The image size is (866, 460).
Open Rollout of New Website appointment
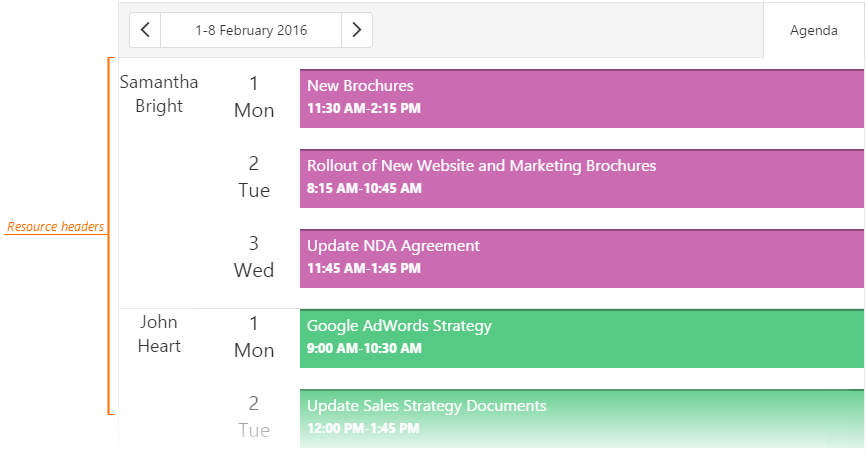pyautogui.click(x=581, y=178)
